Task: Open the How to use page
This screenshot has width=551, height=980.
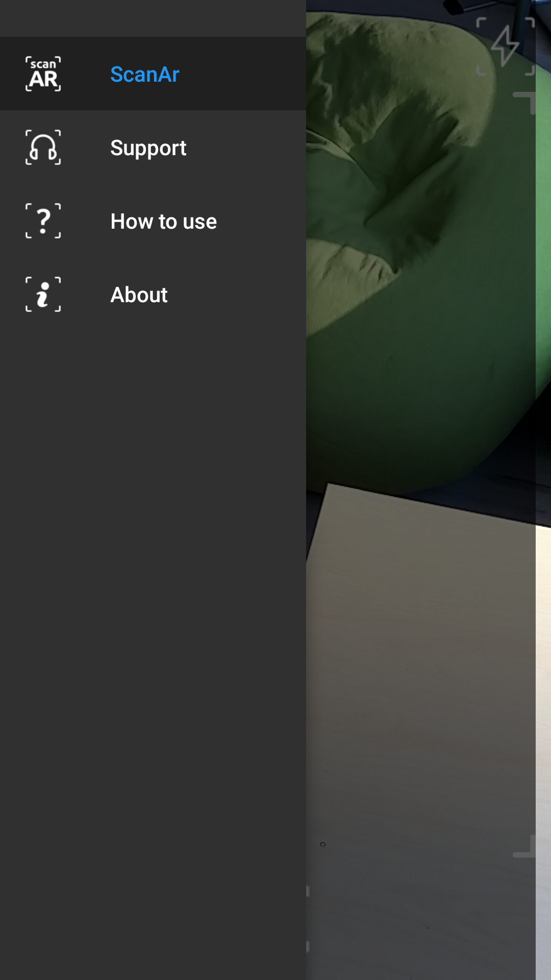Action: click(153, 220)
